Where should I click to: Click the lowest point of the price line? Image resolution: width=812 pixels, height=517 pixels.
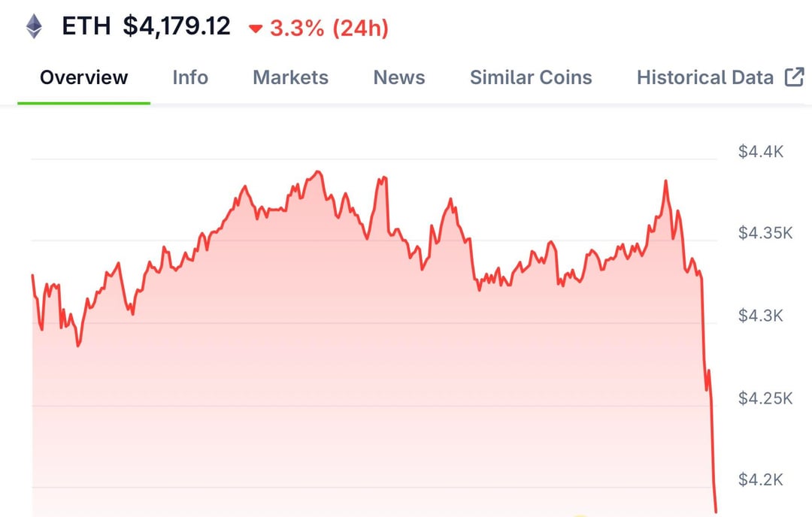pyautogui.click(x=716, y=512)
